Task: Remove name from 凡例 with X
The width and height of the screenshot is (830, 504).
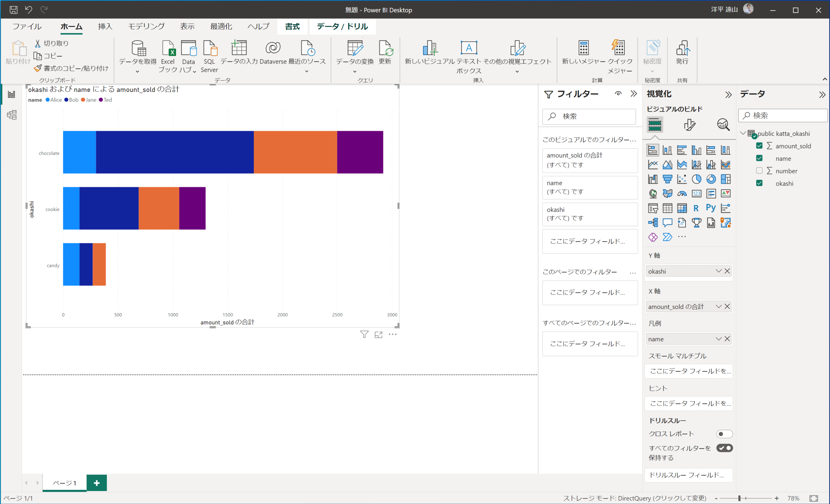Action: [x=727, y=339]
